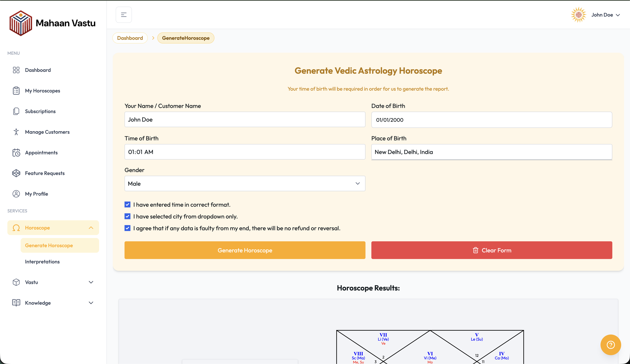Viewport: 630px width, 364px height.
Task: Click house VII Li (Ve) in chart
Action: click(383, 339)
